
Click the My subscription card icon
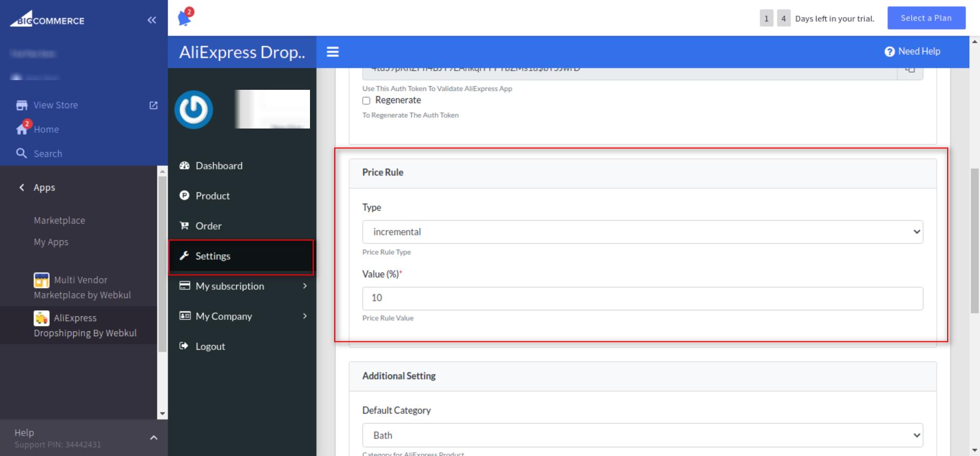tap(185, 286)
